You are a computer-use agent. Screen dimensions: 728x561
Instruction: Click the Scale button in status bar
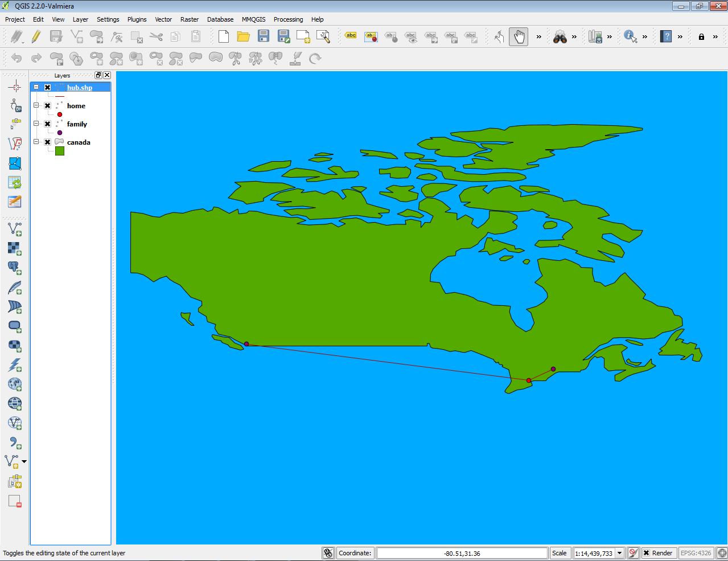tap(560, 553)
